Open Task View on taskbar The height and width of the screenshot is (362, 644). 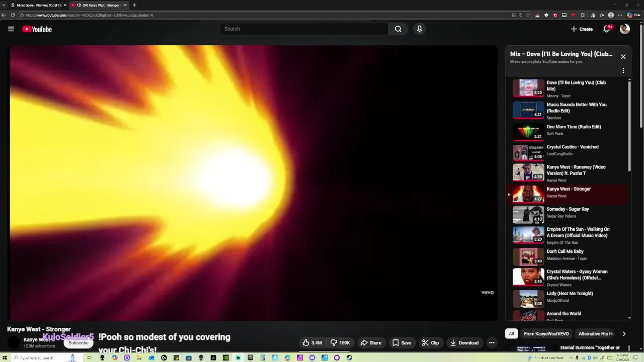pyautogui.click(x=89, y=358)
